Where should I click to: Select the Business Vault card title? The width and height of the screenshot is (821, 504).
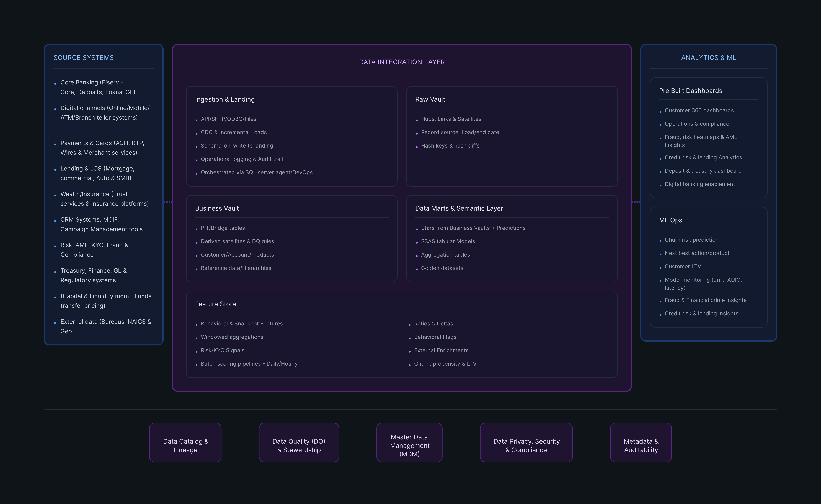[x=217, y=208]
